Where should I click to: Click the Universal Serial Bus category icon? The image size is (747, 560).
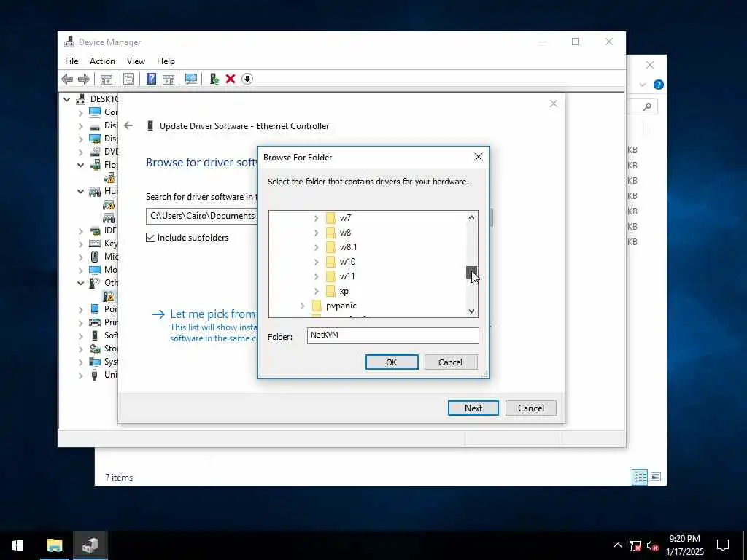click(95, 375)
